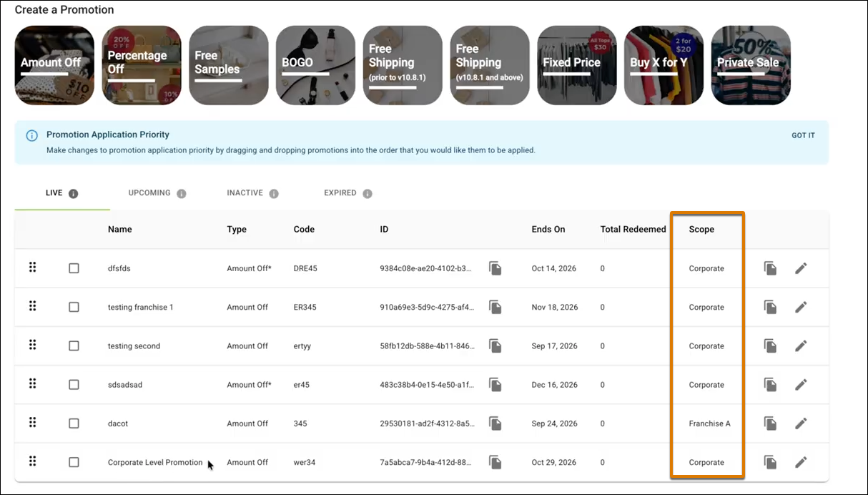Click the info icon in priority banner

31,135
